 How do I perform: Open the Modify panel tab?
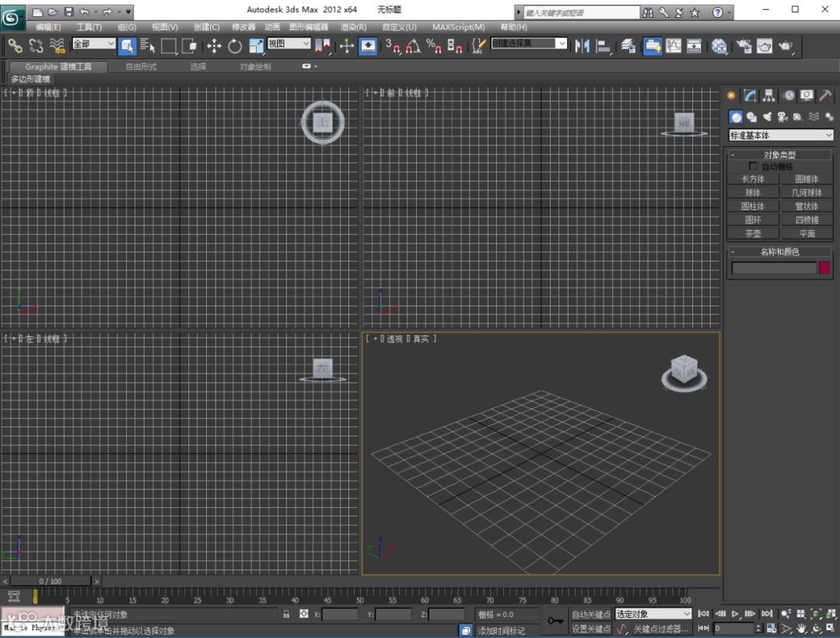pyautogui.click(x=750, y=96)
